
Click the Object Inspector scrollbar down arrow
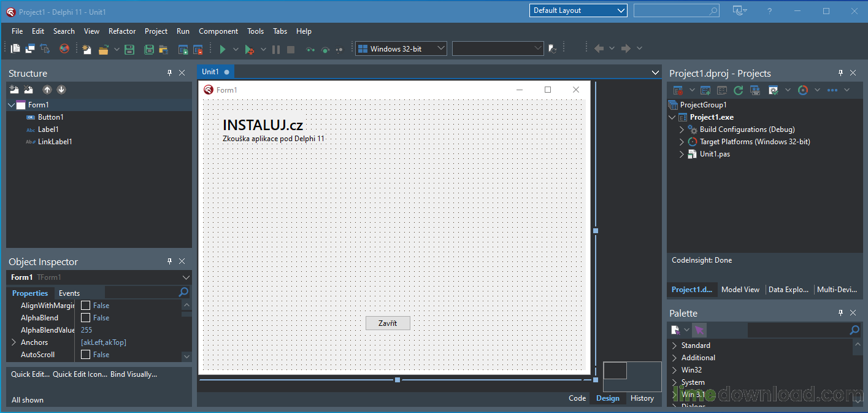coord(186,356)
